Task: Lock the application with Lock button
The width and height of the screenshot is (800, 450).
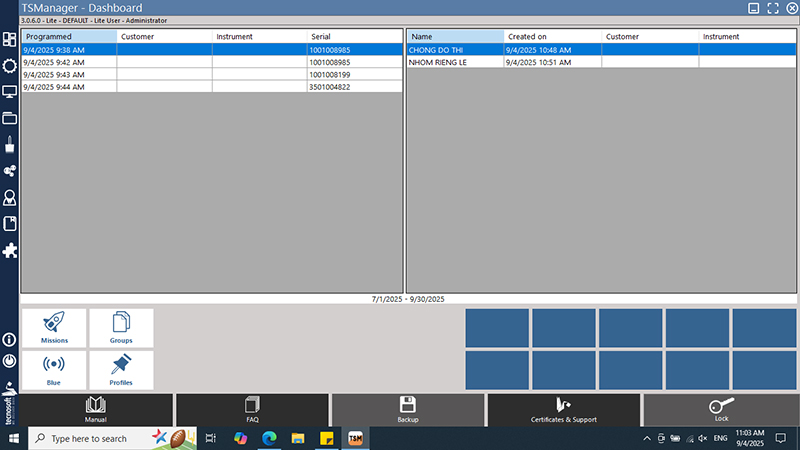Action: 720,410
